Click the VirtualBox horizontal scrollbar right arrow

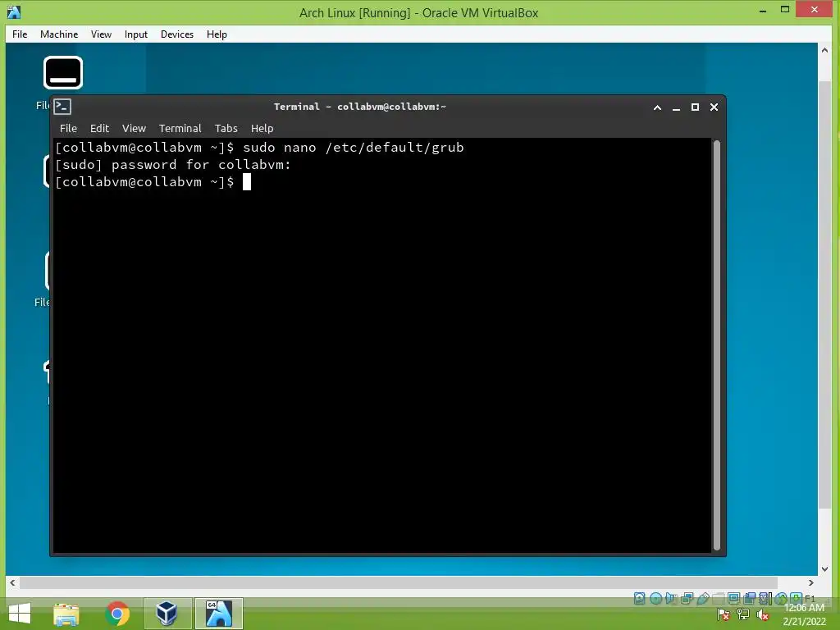(811, 582)
